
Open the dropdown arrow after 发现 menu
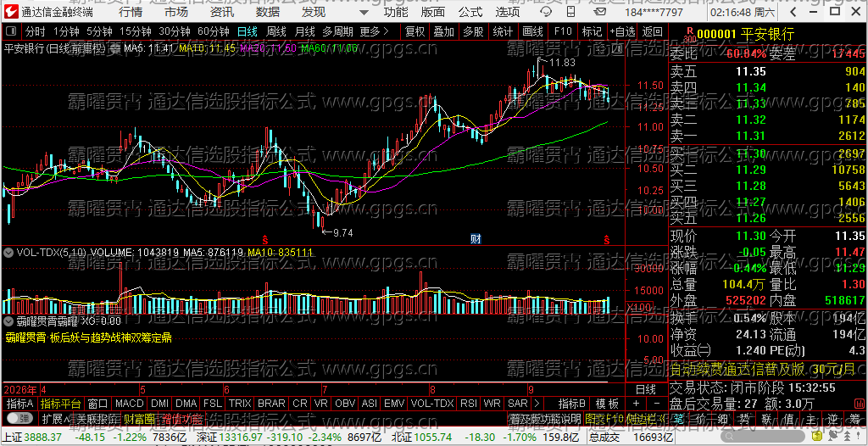pyautogui.click(x=363, y=12)
